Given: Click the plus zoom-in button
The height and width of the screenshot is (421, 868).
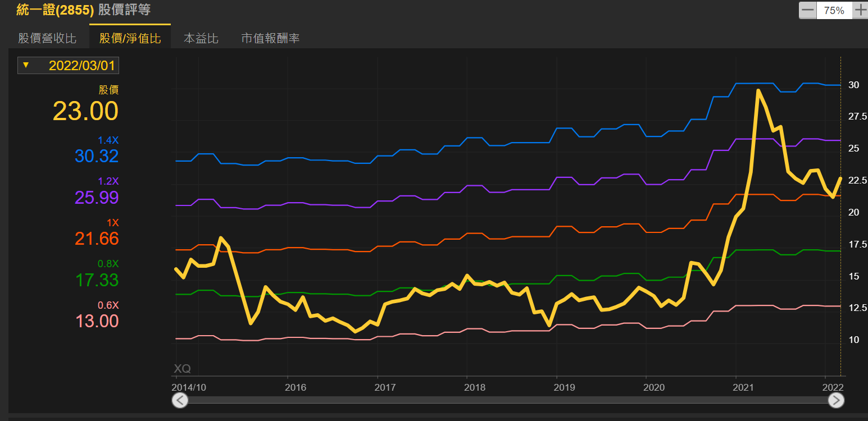Looking at the screenshot, I should 860,10.
